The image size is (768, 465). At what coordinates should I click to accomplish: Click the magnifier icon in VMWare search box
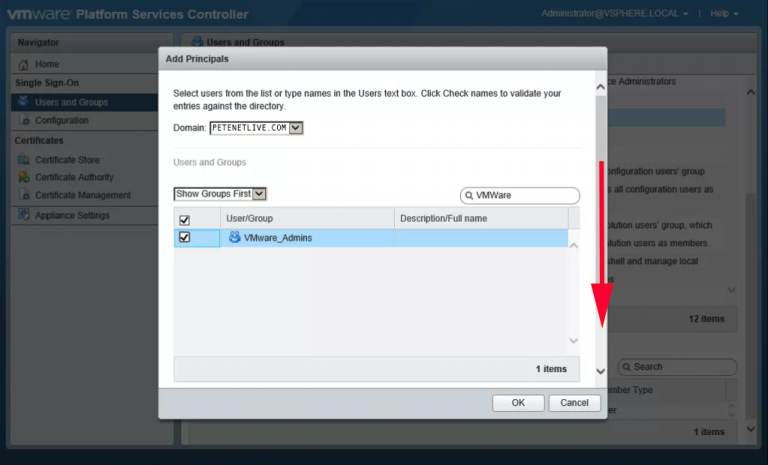coord(469,196)
